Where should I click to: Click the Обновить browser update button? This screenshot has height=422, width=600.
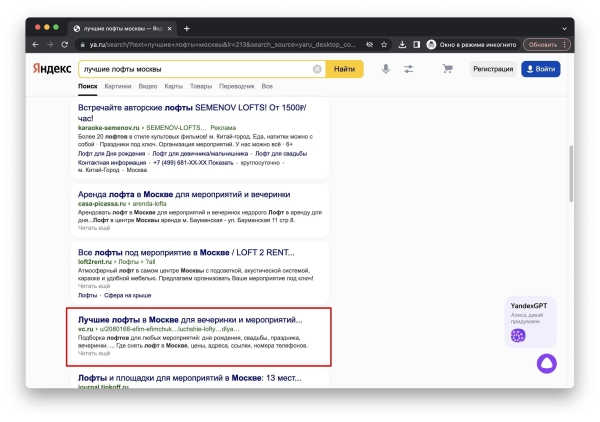(542, 45)
